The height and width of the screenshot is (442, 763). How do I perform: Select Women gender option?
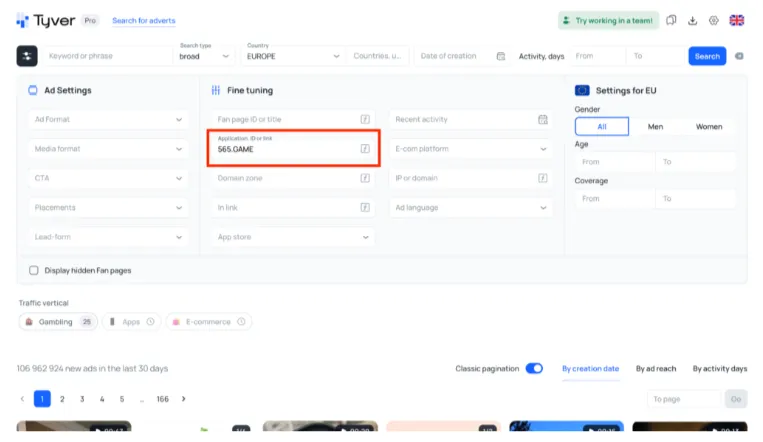point(709,127)
